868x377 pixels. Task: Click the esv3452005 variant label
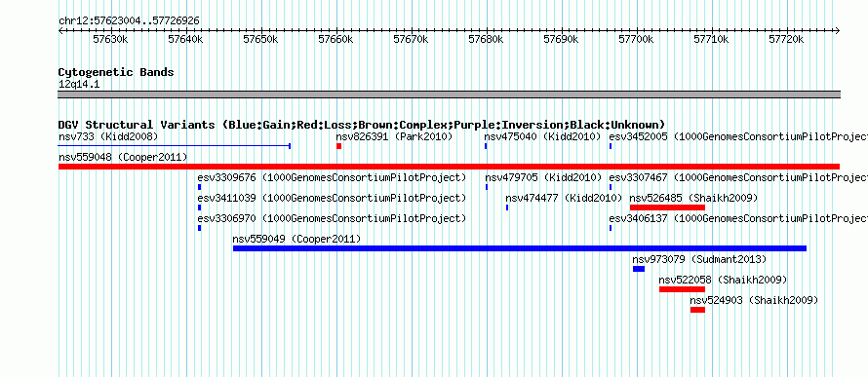point(738,136)
